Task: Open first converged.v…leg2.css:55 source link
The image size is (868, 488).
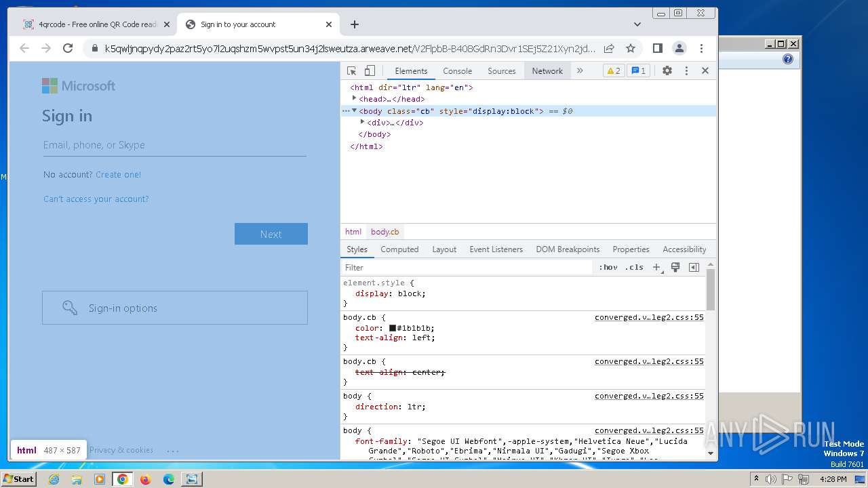Action: coord(649,317)
